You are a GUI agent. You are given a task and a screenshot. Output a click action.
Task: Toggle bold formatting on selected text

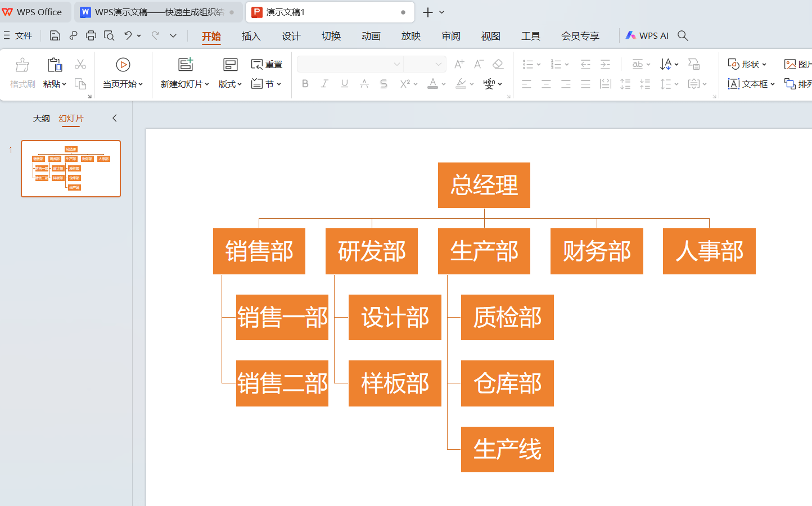(305, 83)
